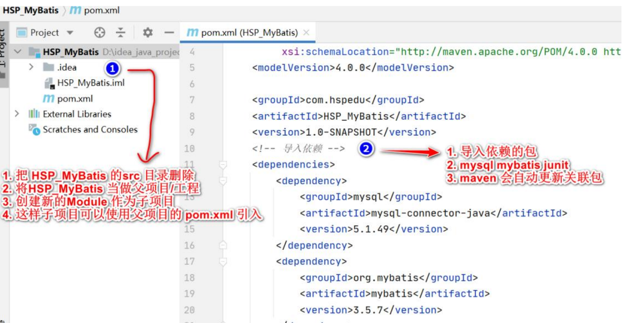
Task: Click groupId org.mybatis line
Action: click(x=389, y=278)
